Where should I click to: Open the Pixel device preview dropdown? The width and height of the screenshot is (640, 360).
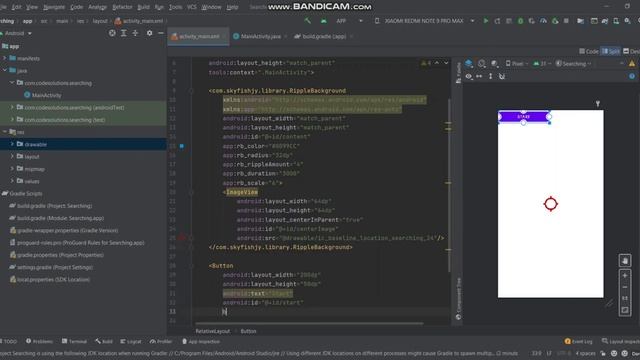(517, 64)
